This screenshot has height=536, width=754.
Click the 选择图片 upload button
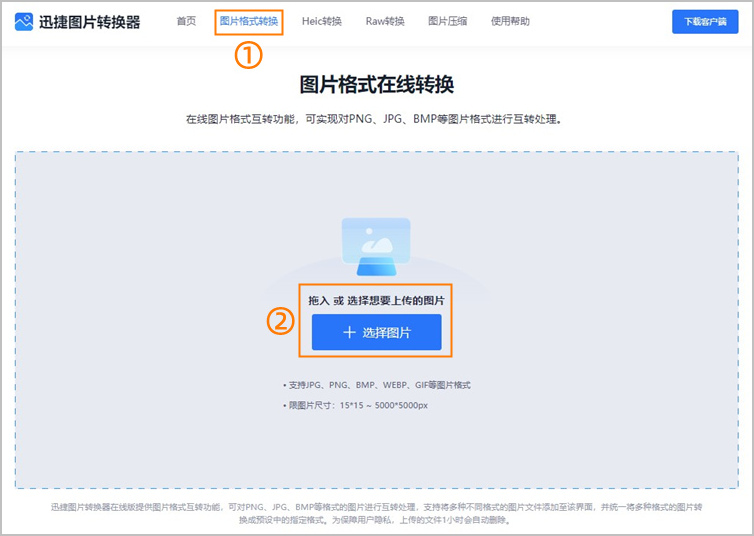377,332
